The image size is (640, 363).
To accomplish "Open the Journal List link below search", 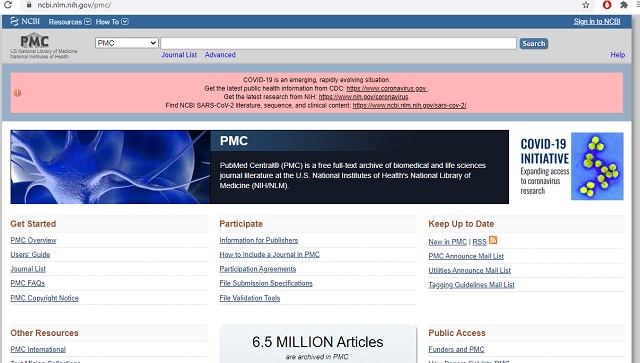I will pos(179,55).
